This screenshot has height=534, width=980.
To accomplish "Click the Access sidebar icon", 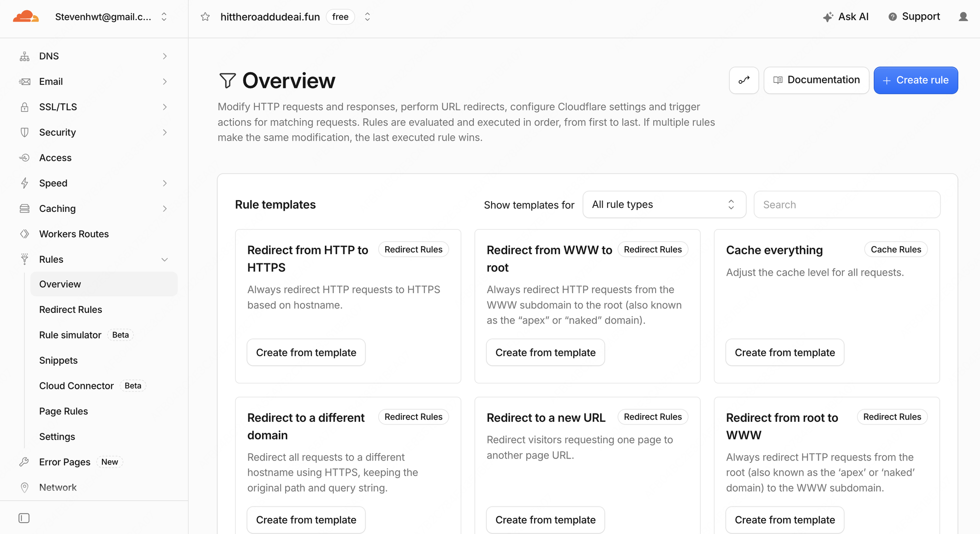I will pos(24,158).
